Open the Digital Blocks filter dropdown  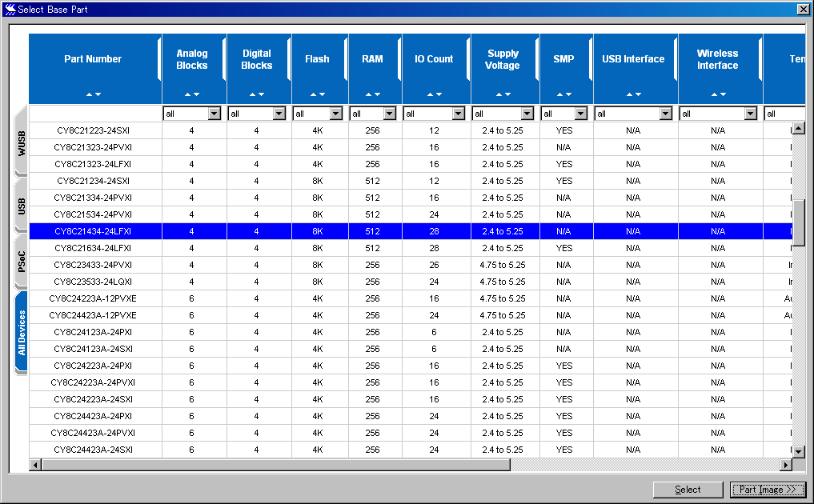[x=279, y=114]
